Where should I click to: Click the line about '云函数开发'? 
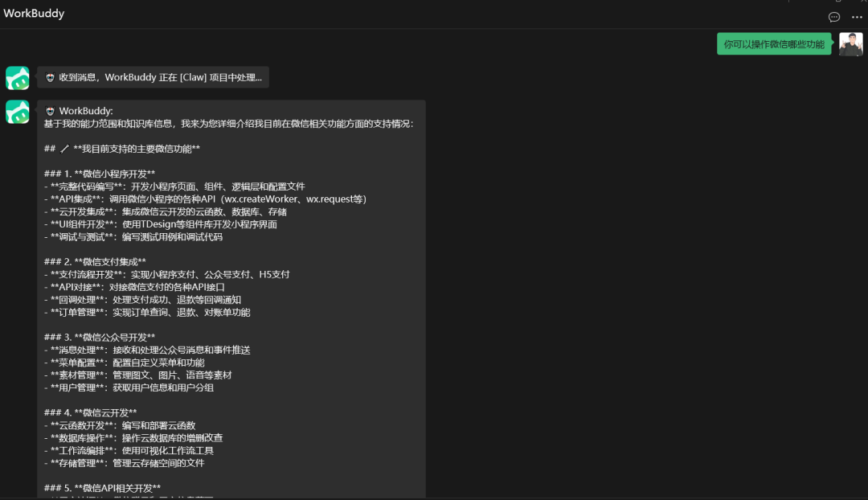[x=120, y=425]
